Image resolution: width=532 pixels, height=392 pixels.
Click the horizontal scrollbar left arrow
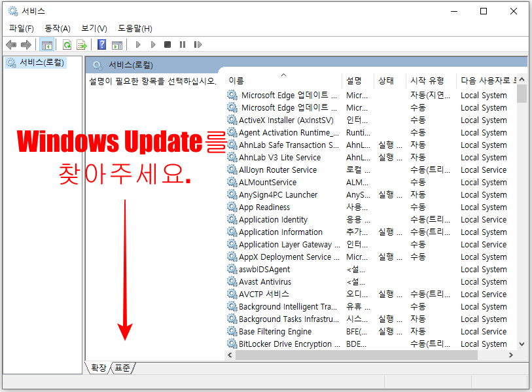[x=230, y=355]
